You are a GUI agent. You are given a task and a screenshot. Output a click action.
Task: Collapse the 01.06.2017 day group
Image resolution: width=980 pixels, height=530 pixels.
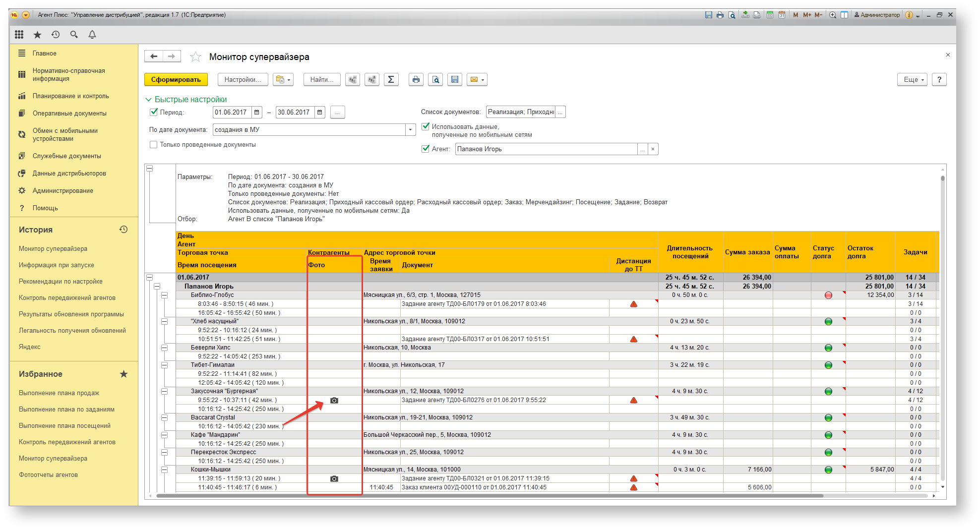coord(149,277)
